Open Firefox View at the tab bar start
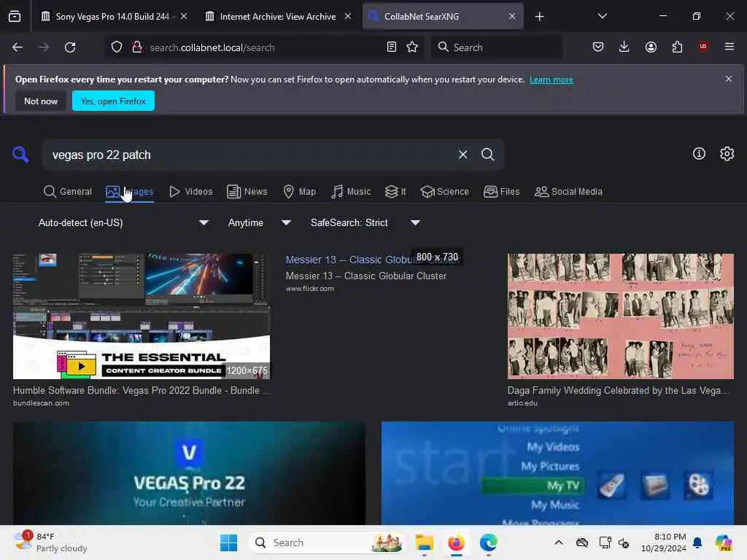Viewport: 747px width, 560px height. coord(15,17)
